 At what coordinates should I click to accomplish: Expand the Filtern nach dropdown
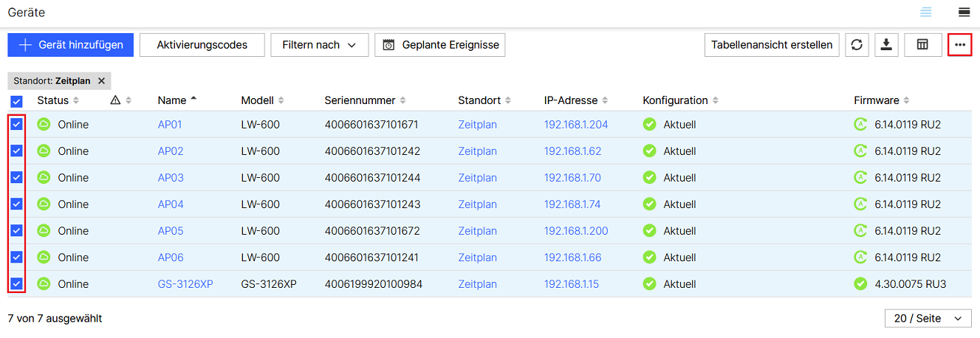point(319,45)
